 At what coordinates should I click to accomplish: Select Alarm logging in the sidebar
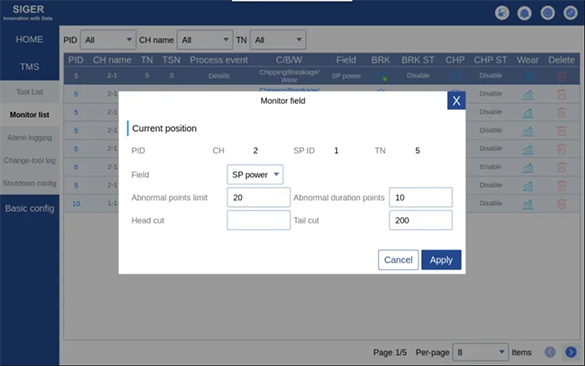point(29,138)
